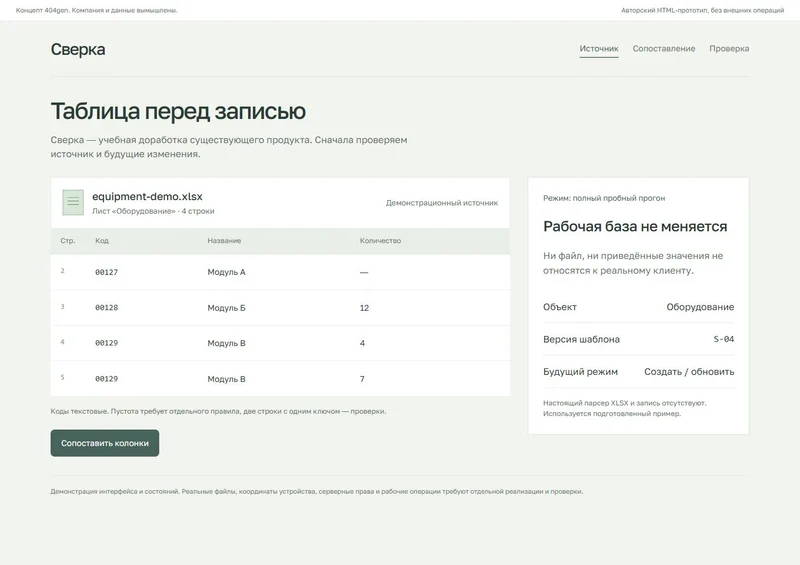The width and height of the screenshot is (800, 565).
Task: Click the Оборудование value
Action: coord(700,307)
